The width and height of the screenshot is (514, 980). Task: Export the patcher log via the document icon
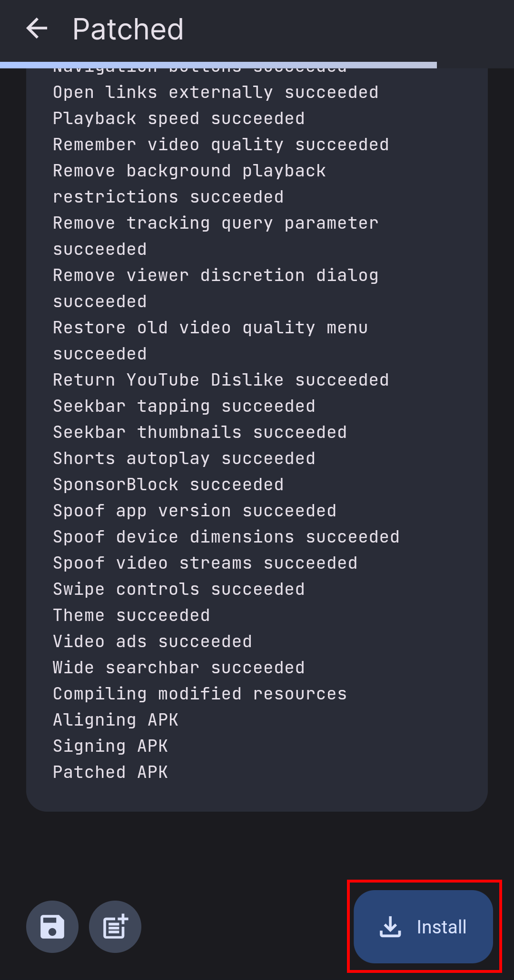[x=115, y=927]
